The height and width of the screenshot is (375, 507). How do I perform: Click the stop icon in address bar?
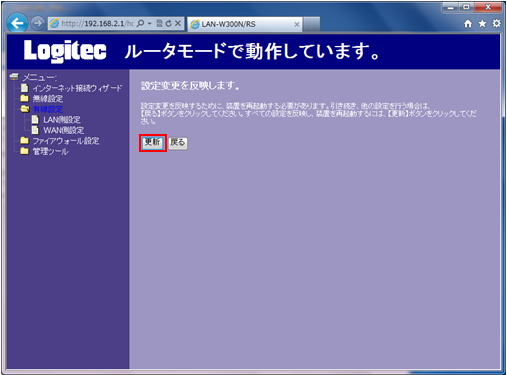click(178, 24)
